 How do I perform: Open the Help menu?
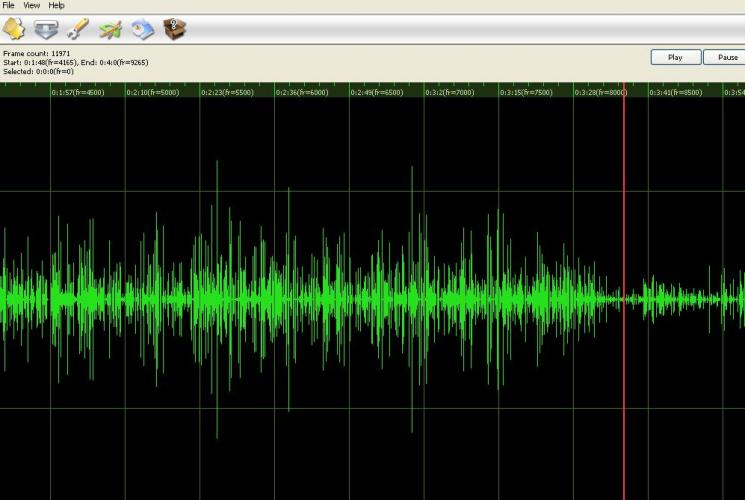click(57, 6)
